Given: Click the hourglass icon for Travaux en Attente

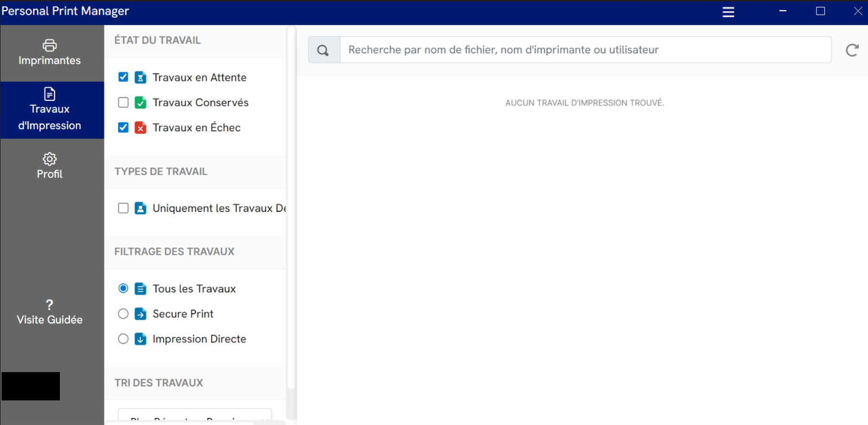Looking at the screenshot, I should [141, 77].
